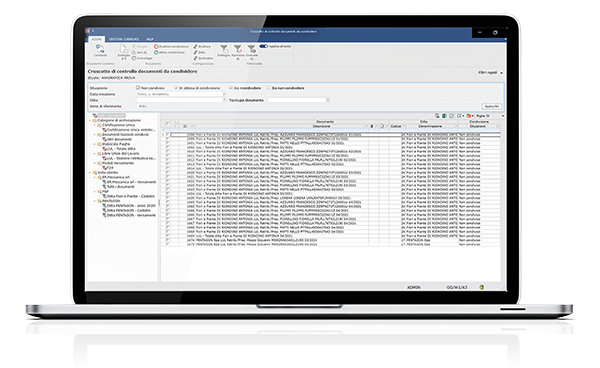Click application logo in title bar
Image resolution: width=600 pixels, height=368 pixels.
tap(88, 31)
